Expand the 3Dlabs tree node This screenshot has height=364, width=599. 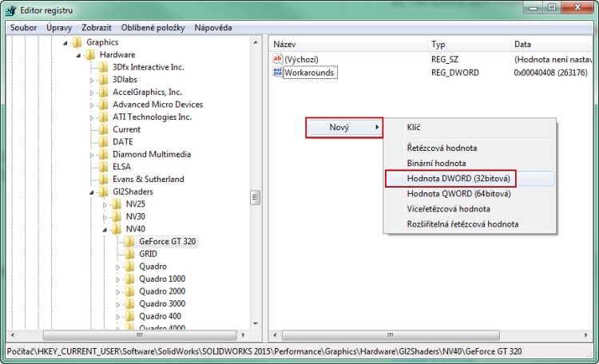tap(92, 81)
